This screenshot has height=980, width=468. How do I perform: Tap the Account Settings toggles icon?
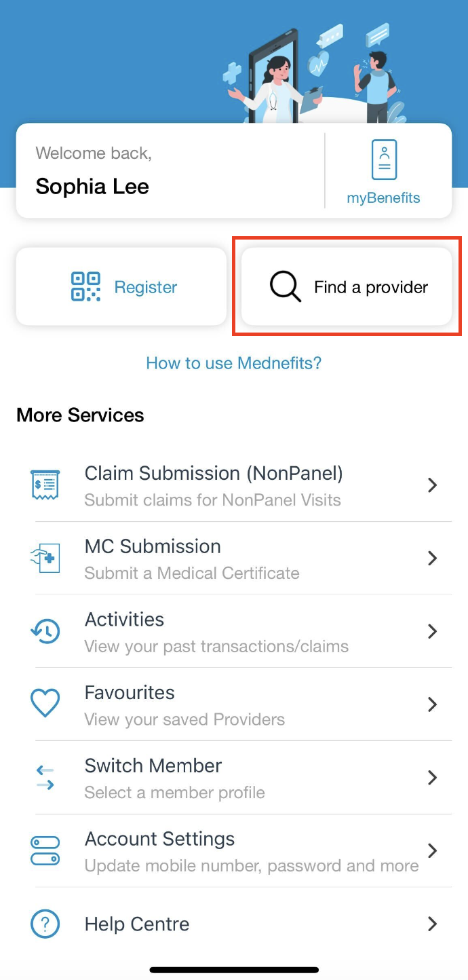coord(45,850)
